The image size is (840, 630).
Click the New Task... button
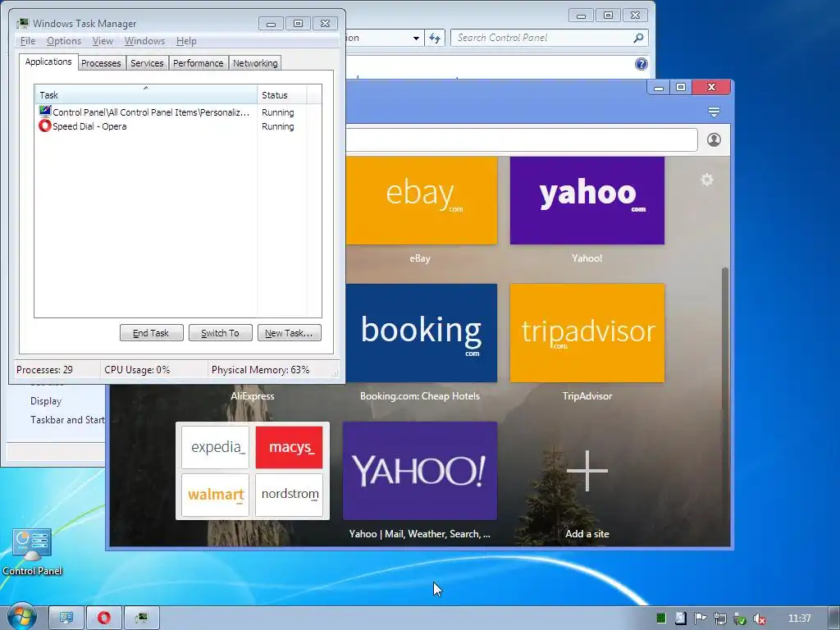point(290,333)
